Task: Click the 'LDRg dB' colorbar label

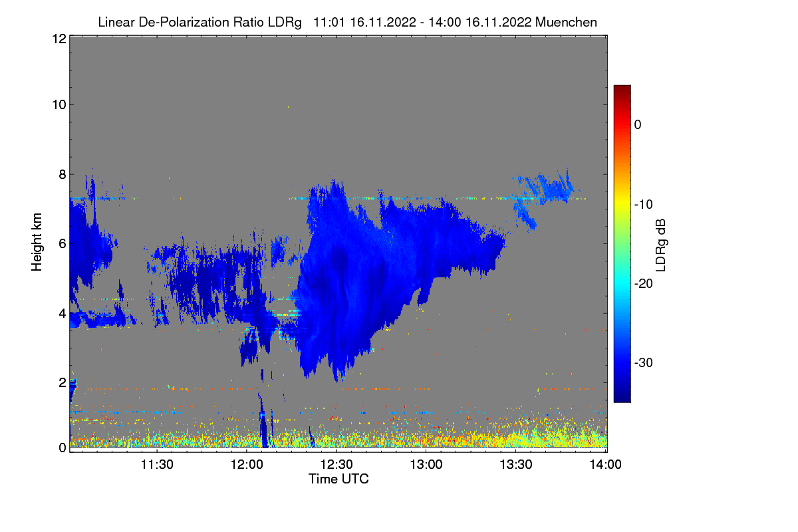Action: point(660,245)
